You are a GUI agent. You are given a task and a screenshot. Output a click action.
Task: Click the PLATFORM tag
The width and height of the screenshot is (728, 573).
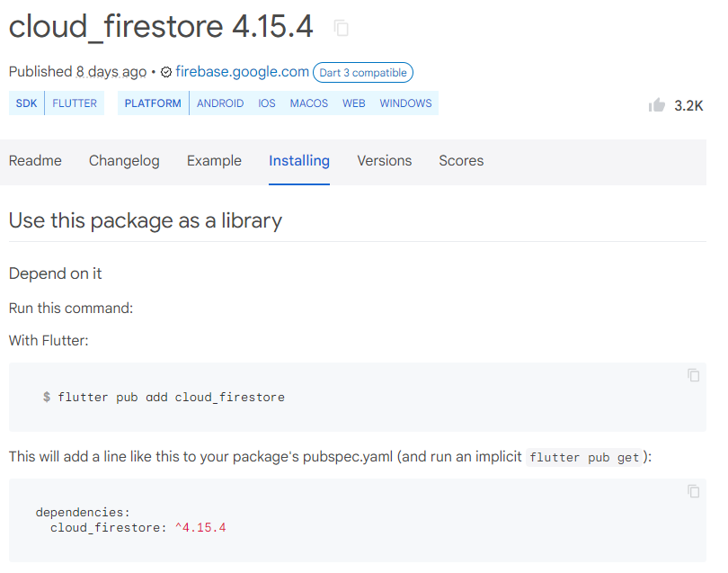point(153,103)
